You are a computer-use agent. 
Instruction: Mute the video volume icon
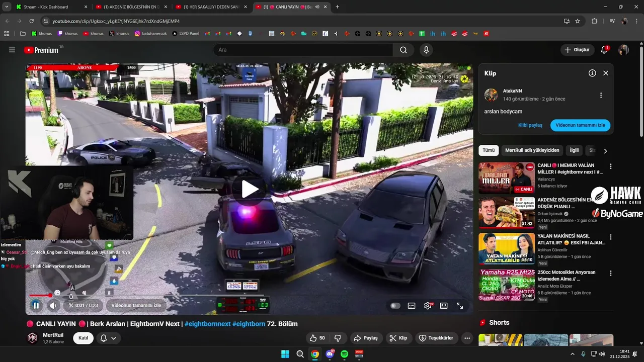(x=52, y=305)
